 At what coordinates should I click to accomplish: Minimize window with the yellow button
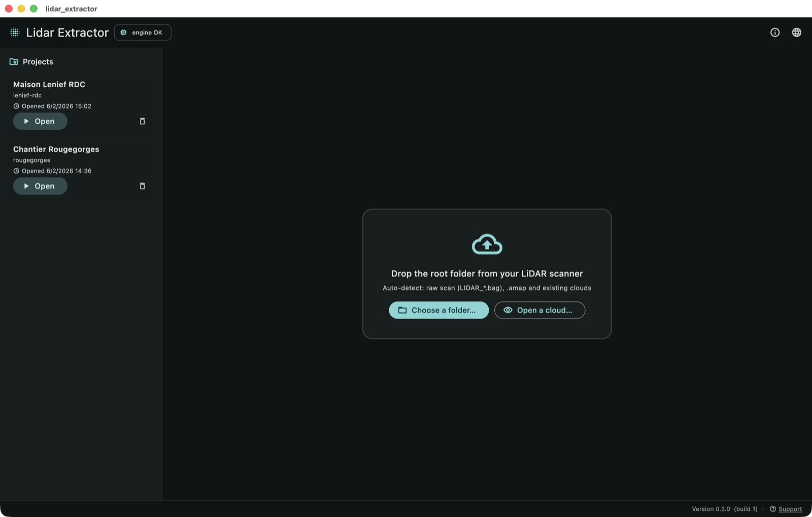pos(21,9)
